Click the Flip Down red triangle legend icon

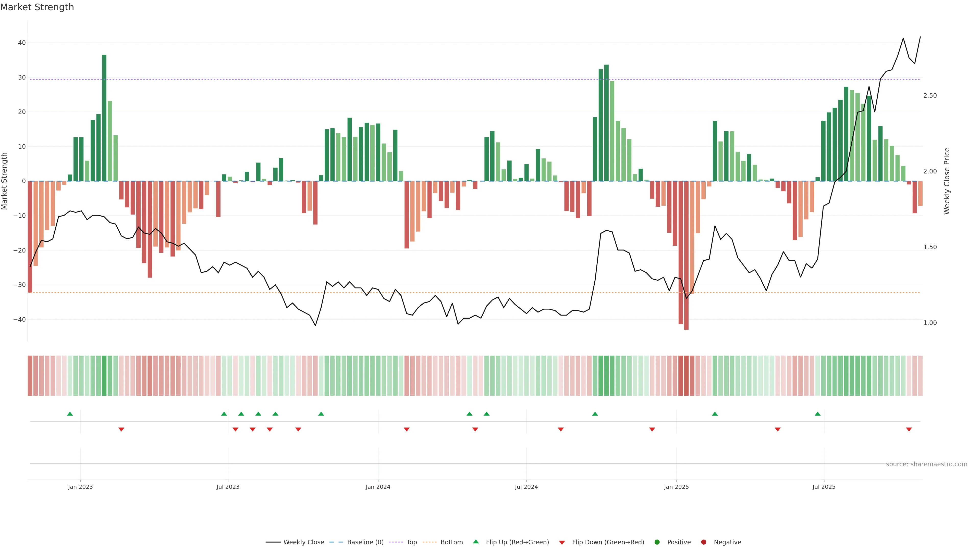coord(562,543)
